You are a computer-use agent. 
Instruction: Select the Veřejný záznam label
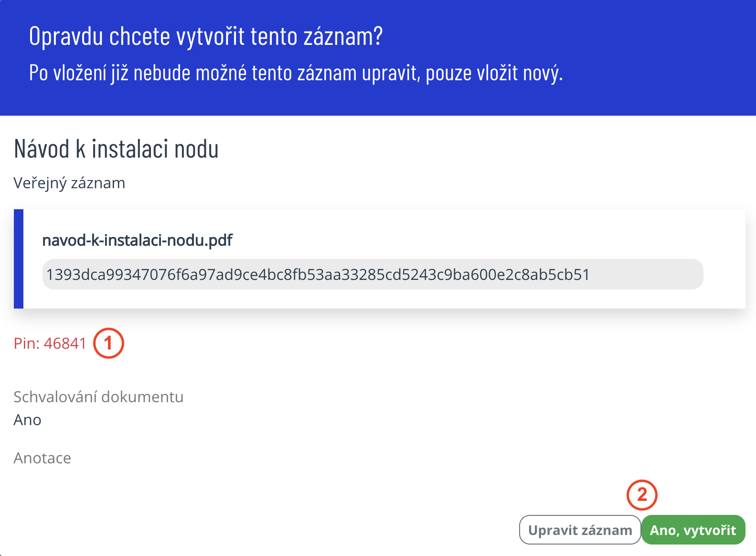pos(69,183)
